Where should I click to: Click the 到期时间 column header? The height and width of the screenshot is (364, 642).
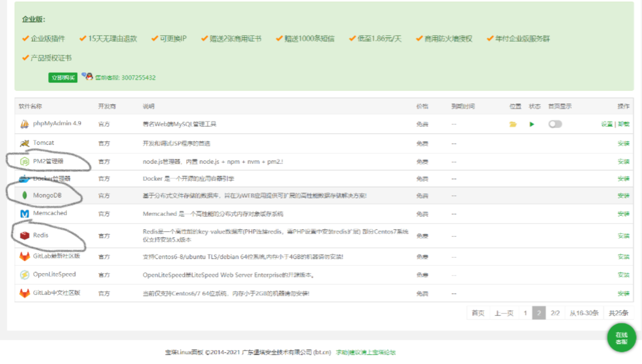click(463, 106)
